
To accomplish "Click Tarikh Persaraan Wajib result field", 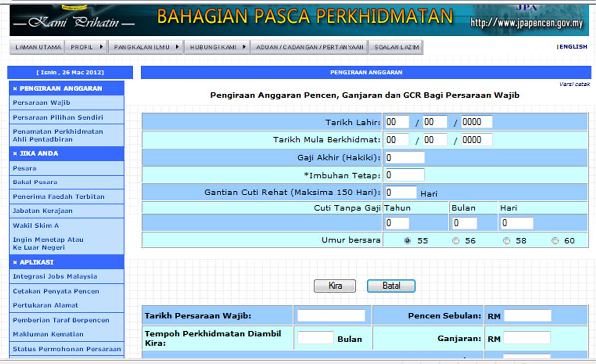I will [331, 315].
